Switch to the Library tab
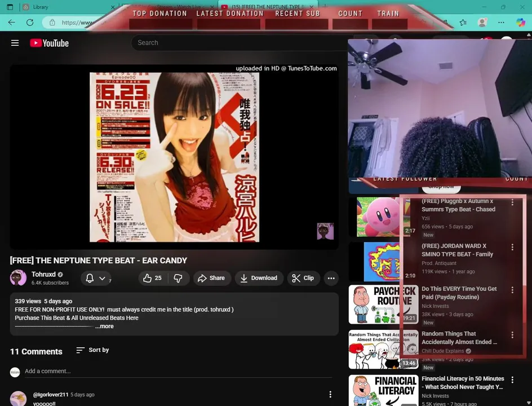The image size is (532, 406). (x=68, y=7)
